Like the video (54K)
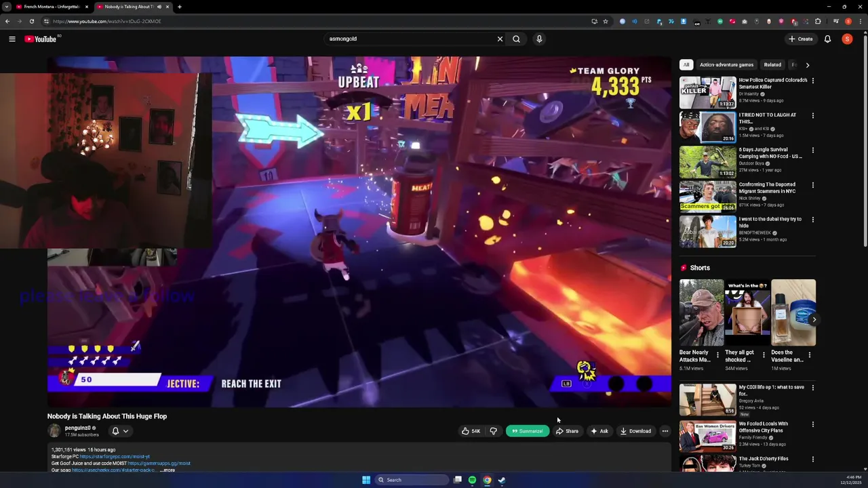868x488 pixels. pyautogui.click(x=471, y=431)
